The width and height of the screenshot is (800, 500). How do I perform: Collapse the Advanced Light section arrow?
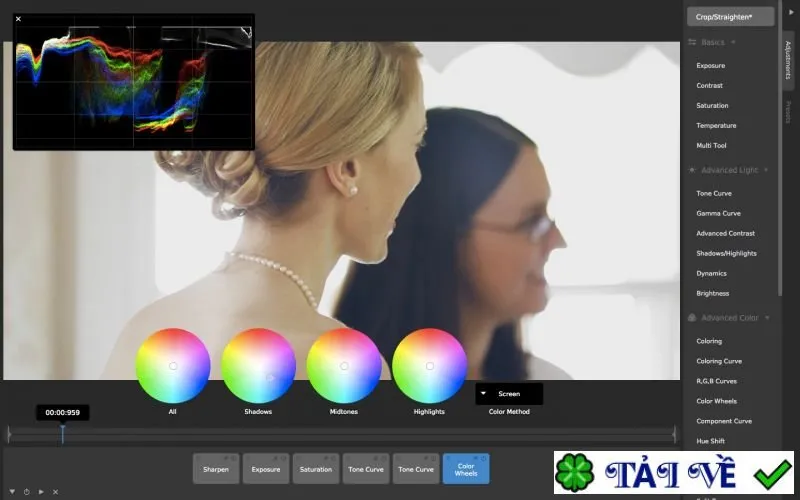coord(766,170)
